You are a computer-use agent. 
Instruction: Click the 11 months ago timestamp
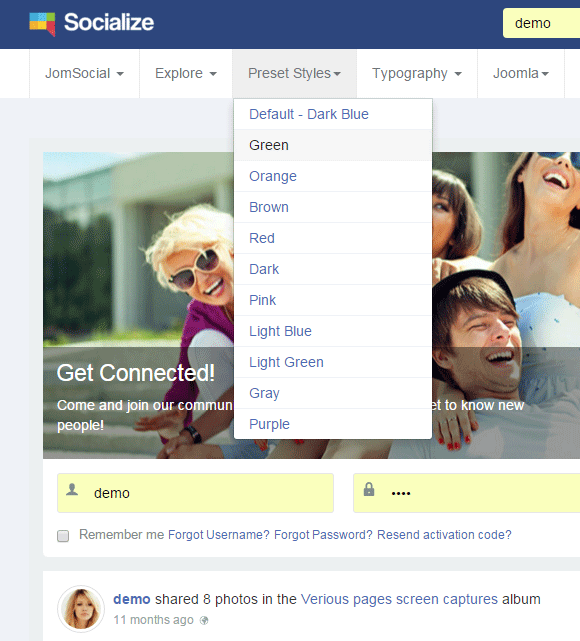pos(153,620)
